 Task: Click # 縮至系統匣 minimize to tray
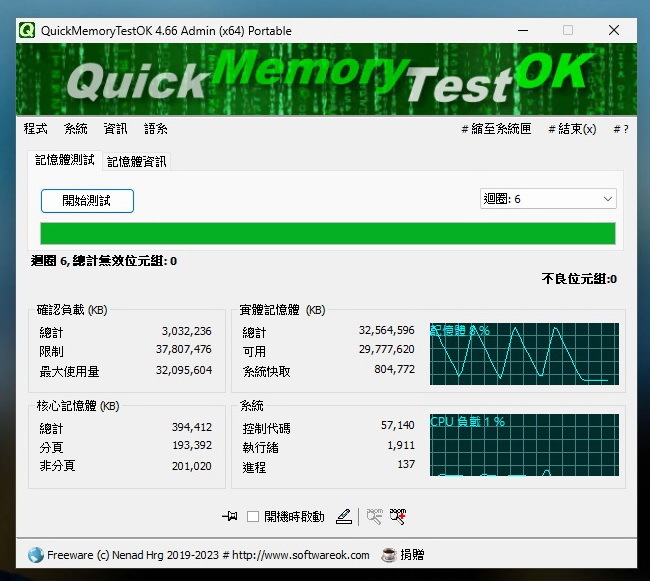[496, 129]
